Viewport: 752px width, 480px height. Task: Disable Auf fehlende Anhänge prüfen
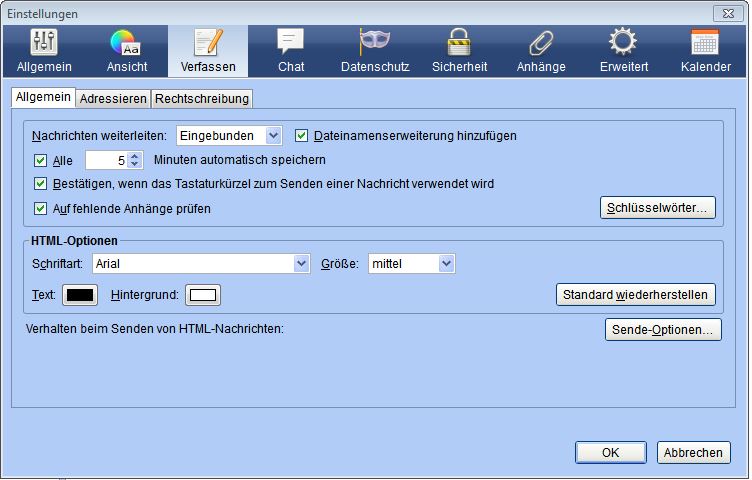(x=41, y=209)
